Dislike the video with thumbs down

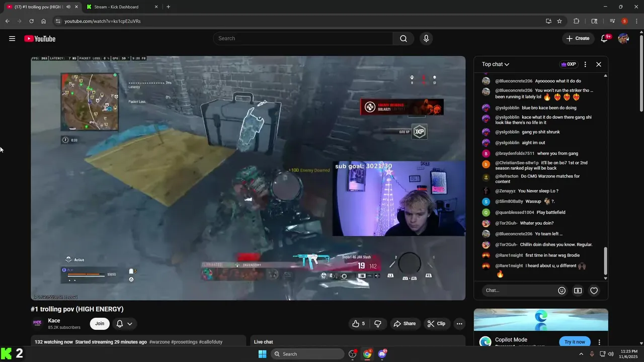point(378,324)
